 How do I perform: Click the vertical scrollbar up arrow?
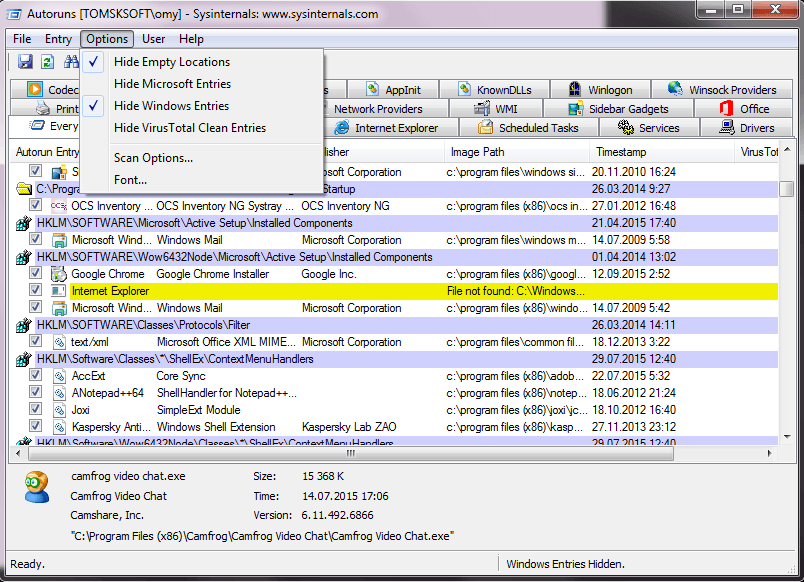[787, 149]
